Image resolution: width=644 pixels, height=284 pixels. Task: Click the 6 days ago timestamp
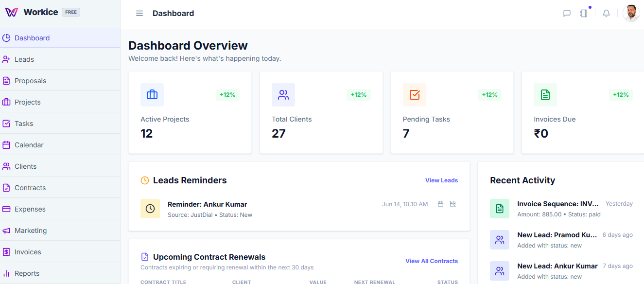[x=618, y=235]
